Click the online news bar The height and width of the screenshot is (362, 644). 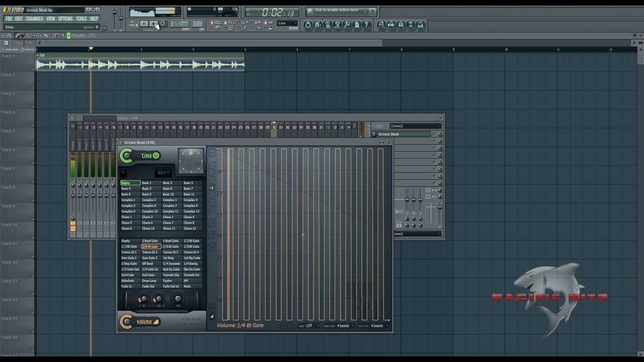pos(341,11)
